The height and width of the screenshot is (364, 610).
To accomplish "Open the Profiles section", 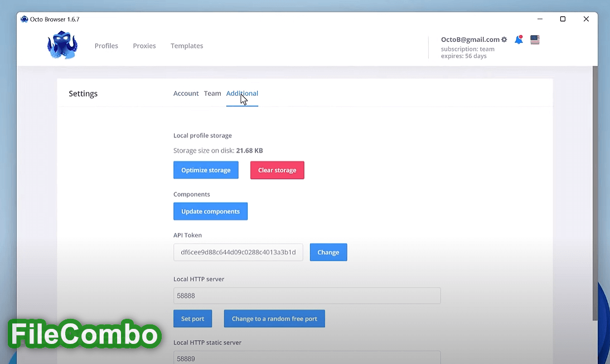I will point(106,46).
